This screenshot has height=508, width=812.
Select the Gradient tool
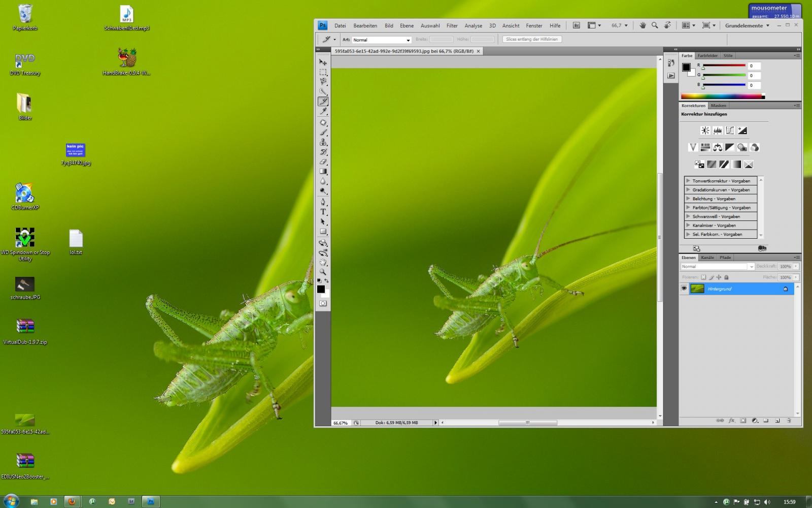pos(323,172)
